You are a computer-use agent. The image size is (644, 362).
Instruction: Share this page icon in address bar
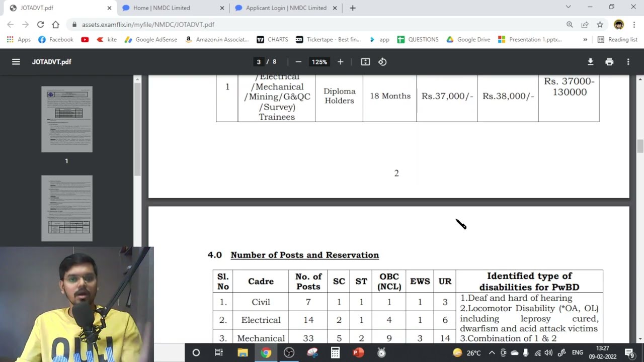pyautogui.click(x=585, y=25)
